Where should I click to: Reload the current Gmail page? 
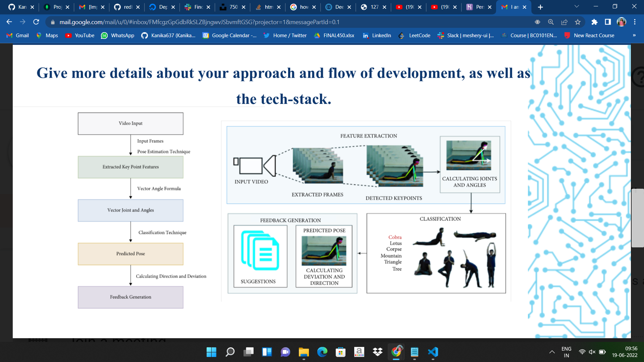point(36,22)
